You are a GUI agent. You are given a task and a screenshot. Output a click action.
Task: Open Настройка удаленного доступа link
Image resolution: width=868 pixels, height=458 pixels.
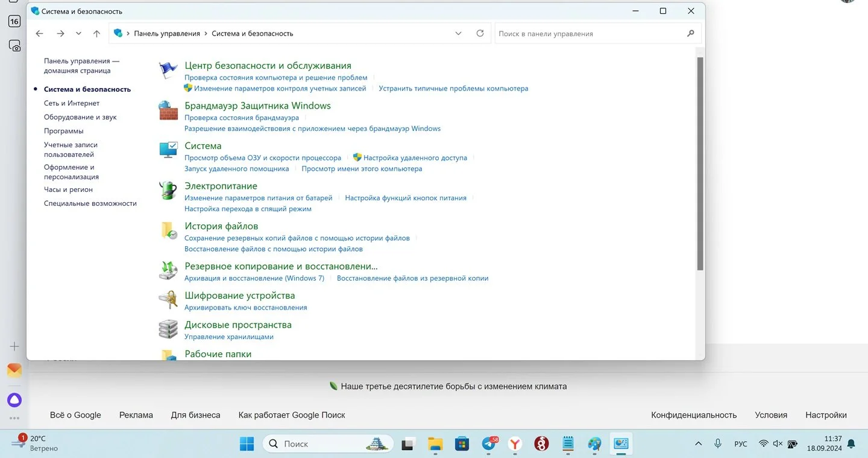415,157
